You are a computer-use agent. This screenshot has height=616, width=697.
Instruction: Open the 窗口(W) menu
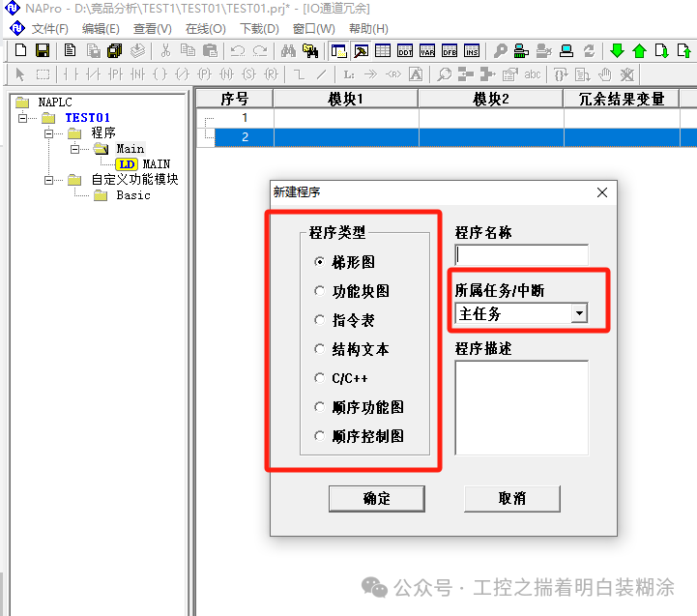pyautogui.click(x=314, y=29)
